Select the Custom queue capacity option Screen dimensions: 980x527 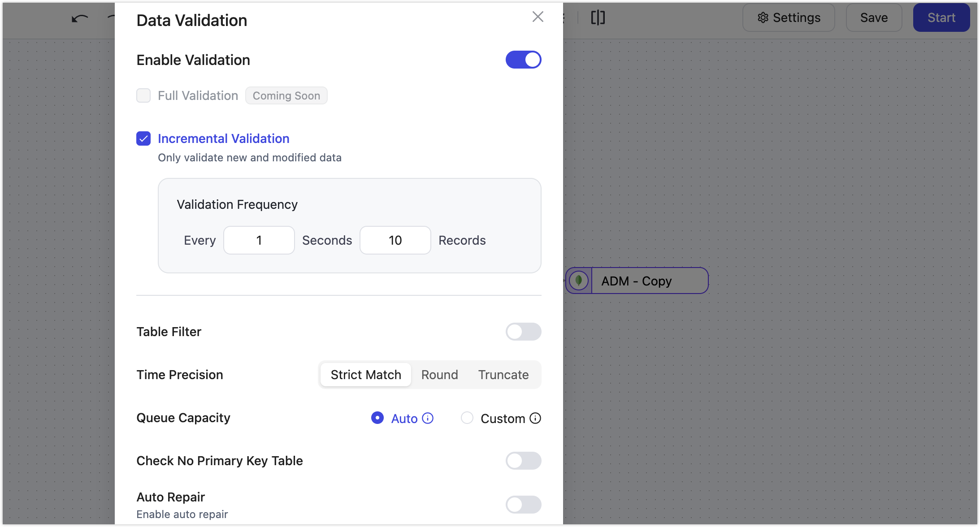tap(467, 418)
